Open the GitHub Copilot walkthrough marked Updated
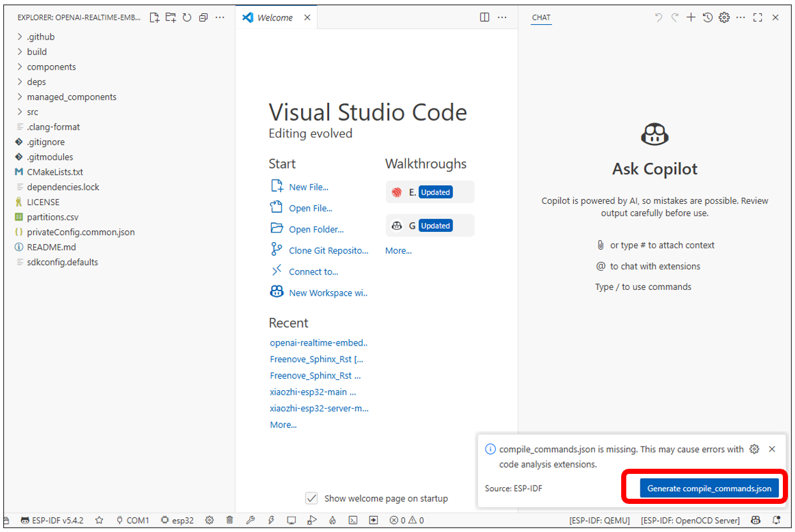 (x=430, y=225)
